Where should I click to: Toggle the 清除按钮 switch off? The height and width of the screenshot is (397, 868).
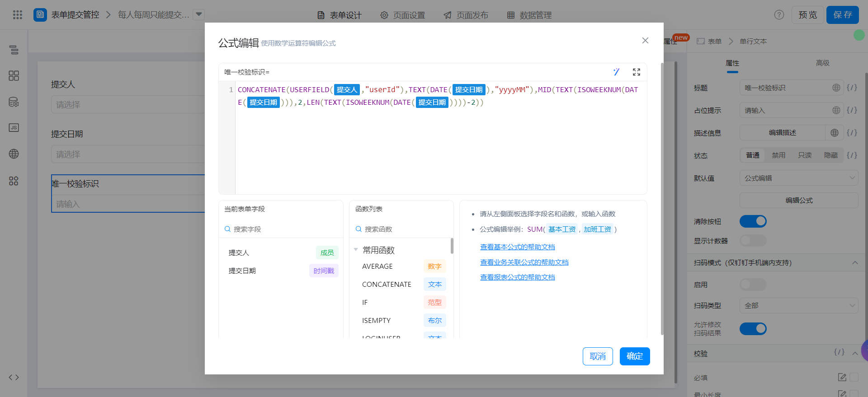(x=753, y=221)
